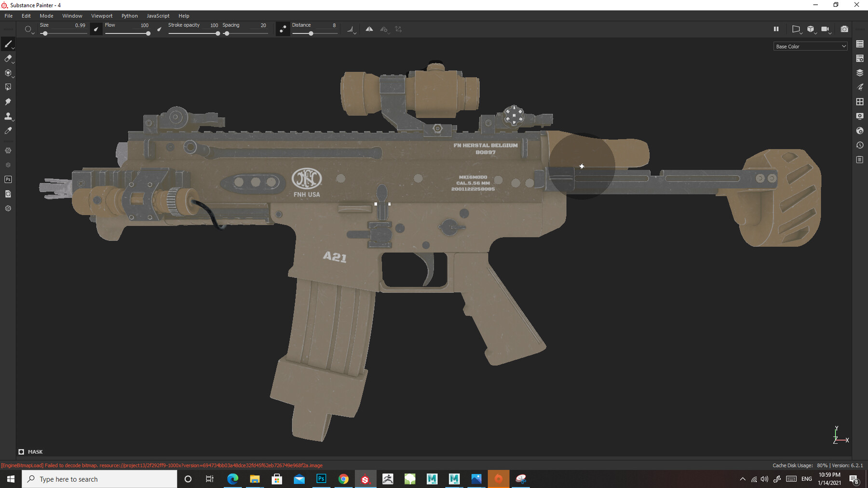Open the Base Color channel dropdown
Screen dimensions: 868x488
click(810, 46)
